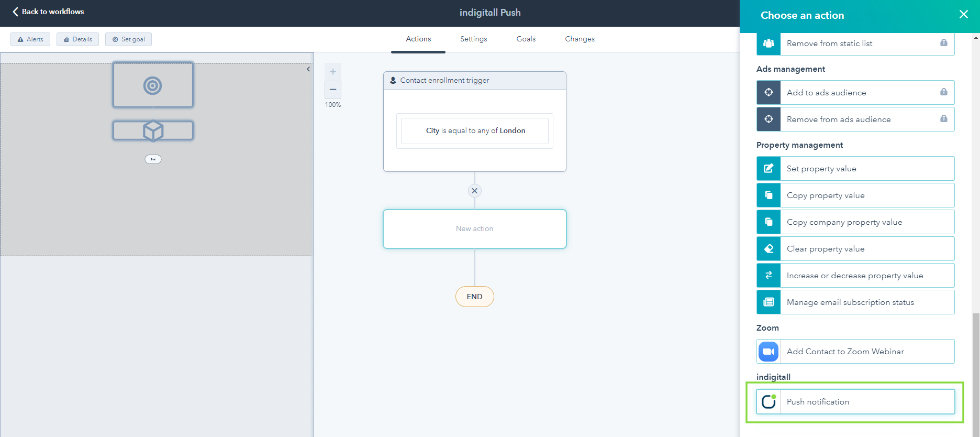Switch to the Settings tab
980x437 pixels.
coord(473,39)
